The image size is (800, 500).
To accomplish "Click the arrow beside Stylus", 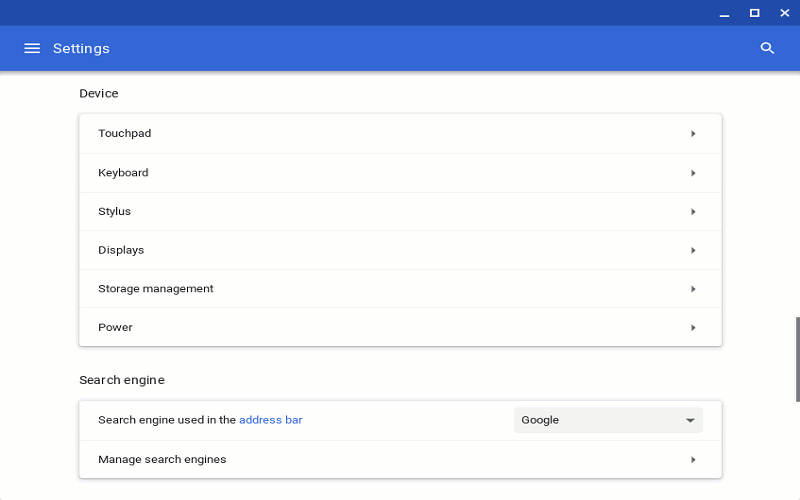I will (693, 212).
